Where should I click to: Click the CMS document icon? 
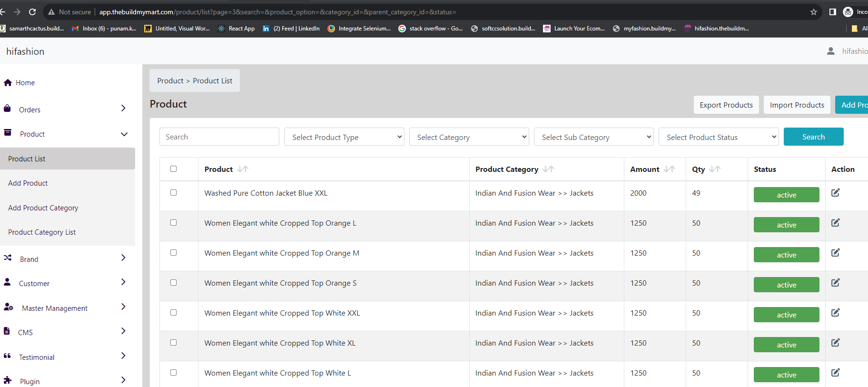(x=7, y=331)
